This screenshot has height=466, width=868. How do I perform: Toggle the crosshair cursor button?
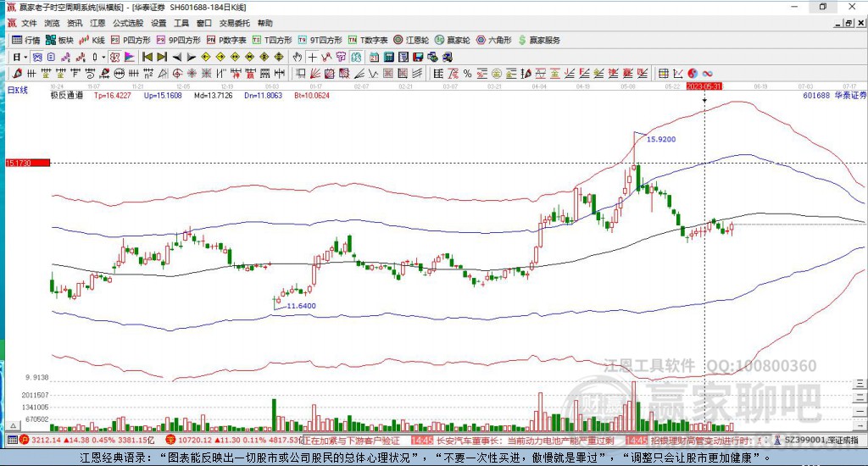313,57
